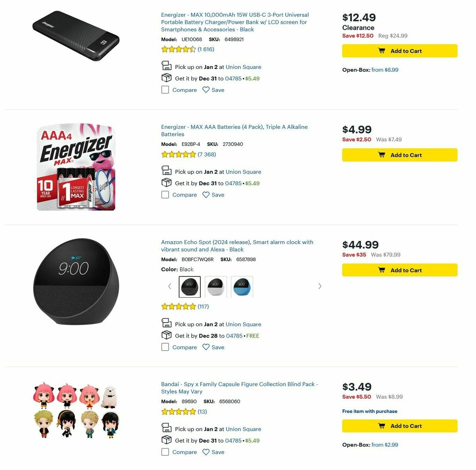Click the heart icon to save the Echo Spot
Image resolution: width=476 pixels, height=470 pixels.
click(x=206, y=347)
